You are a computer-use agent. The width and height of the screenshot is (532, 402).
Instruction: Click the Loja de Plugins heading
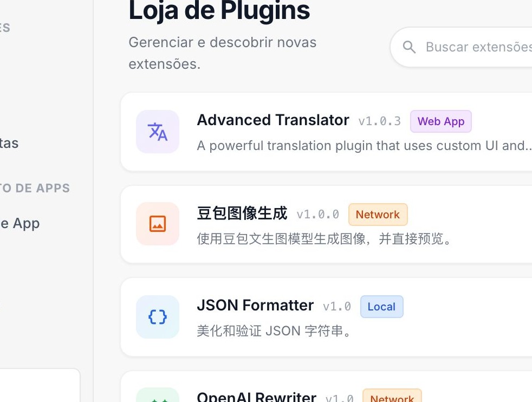[x=219, y=11]
